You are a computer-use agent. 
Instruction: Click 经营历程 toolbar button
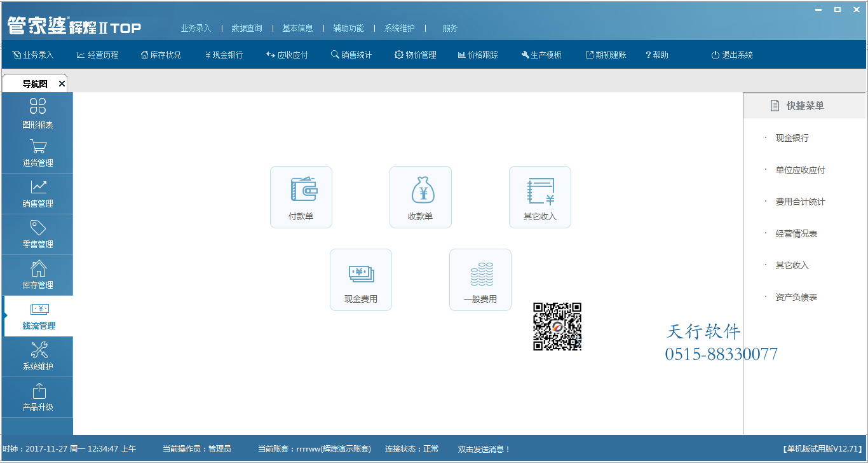click(x=97, y=55)
